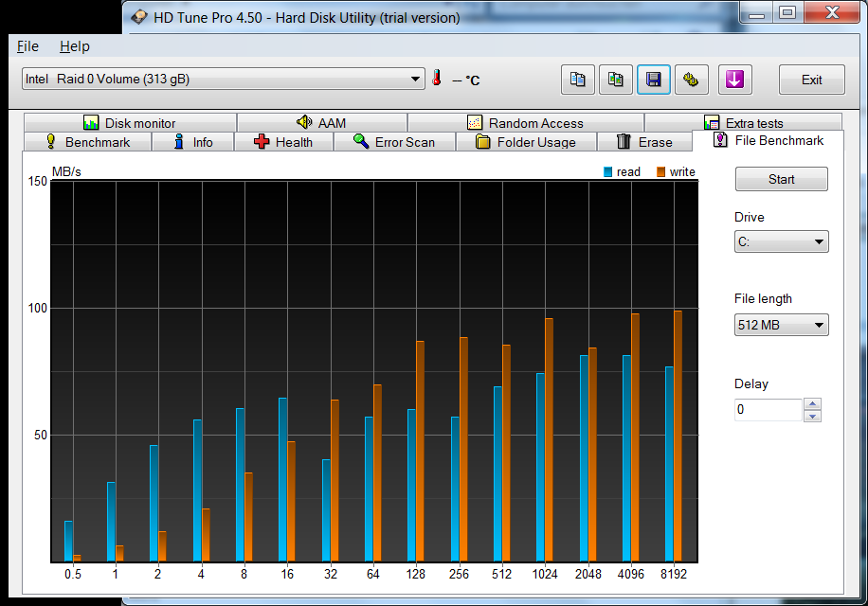This screenshot has width=868, height=606.
Task: Click the Start button
Action: pyautogui.click(x=781, y=179)
